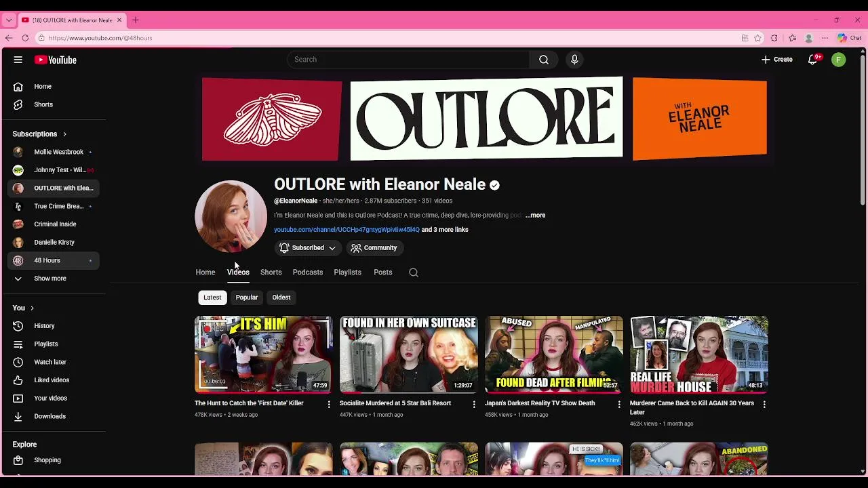Sort videos by Oldest

tap(281, 298)
